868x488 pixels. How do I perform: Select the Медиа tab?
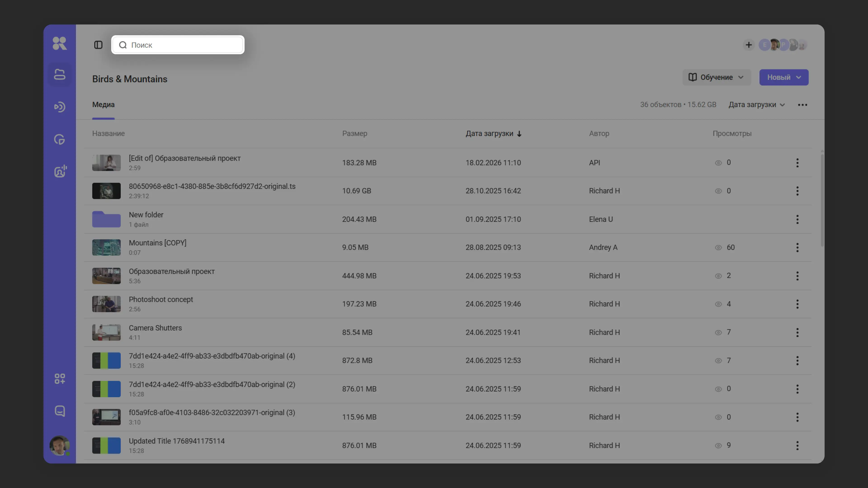[104, 105]
